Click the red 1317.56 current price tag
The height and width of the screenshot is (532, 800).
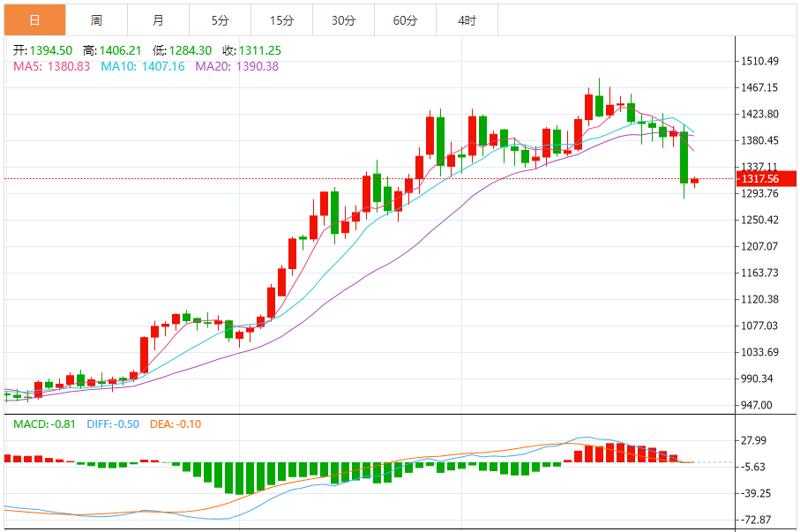[x=760, y=179]
